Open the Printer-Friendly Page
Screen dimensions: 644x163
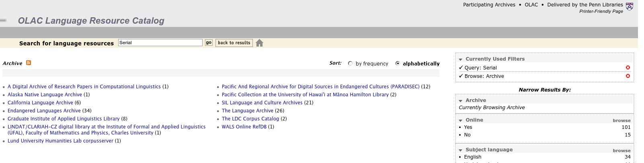601,11
